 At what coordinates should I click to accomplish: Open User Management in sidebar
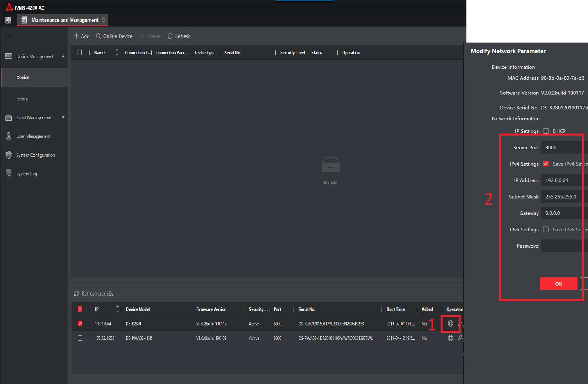point(33,136)
